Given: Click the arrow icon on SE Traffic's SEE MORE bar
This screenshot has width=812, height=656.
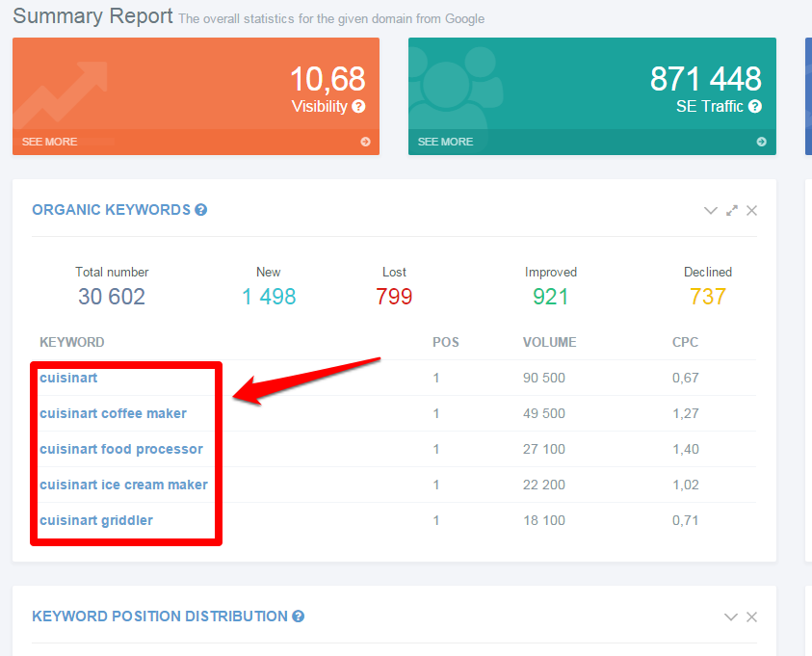Looking at the screenshot, I should point(761,141).
